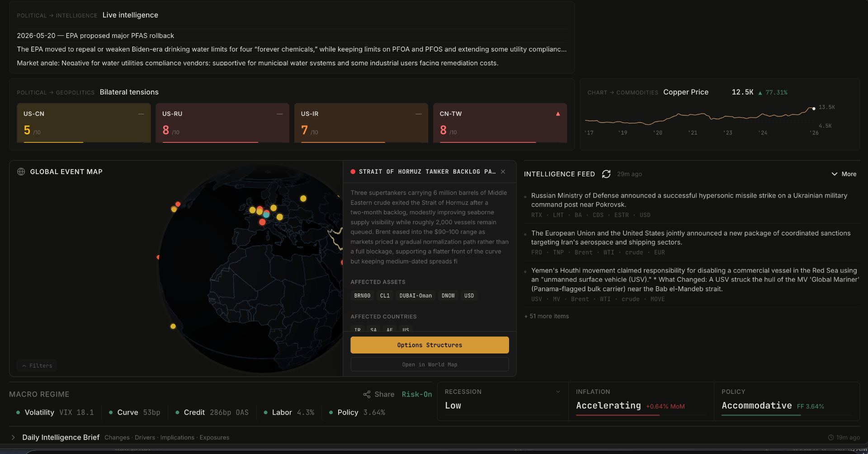Click the CN-TW rising triangle indicator
This screenshot has width=868, height=454.
click(x=558, y=114)
